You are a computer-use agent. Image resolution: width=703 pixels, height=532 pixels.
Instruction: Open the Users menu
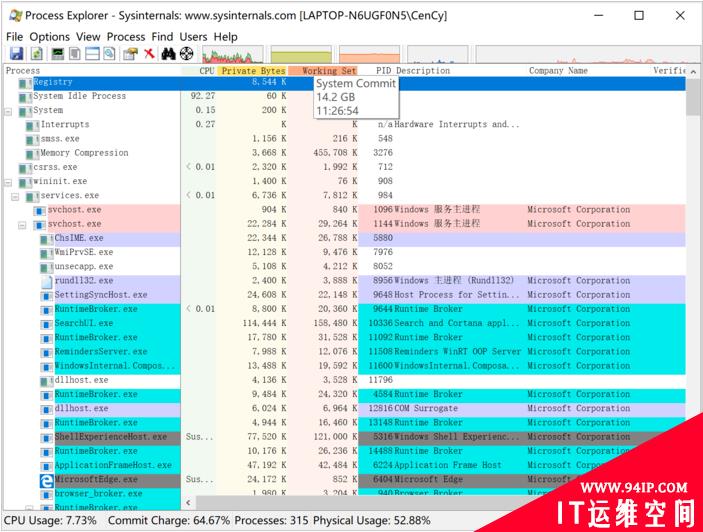194,37
